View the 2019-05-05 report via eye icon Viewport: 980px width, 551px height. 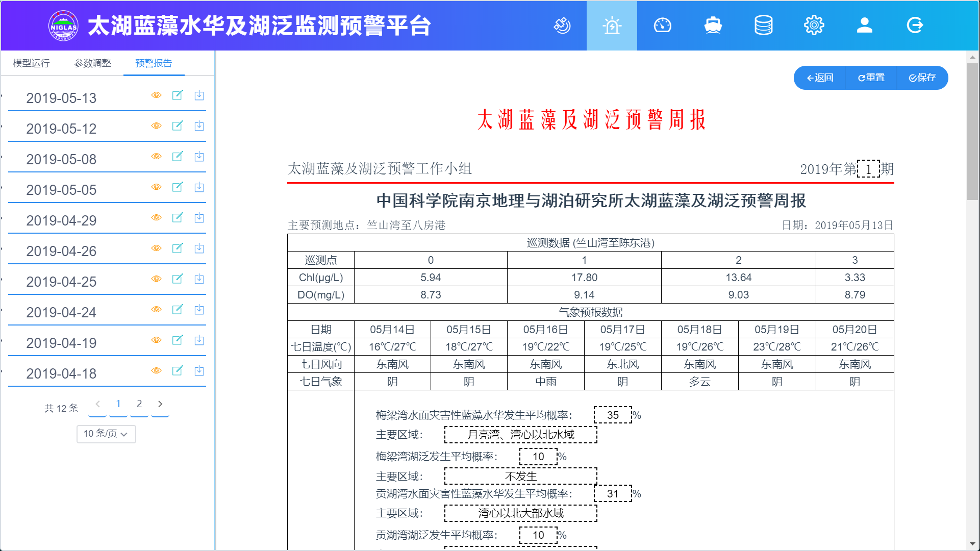coord(156,187)
